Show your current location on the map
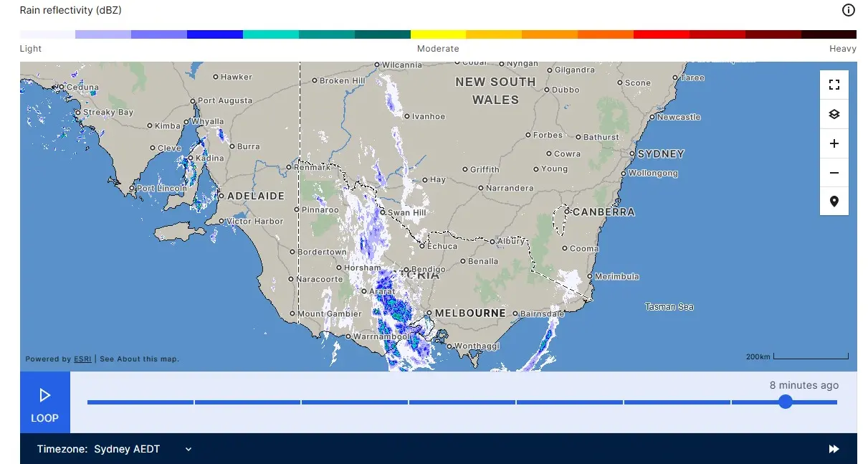868x464 pixels. pyautogui.click(x=834, y=202)
